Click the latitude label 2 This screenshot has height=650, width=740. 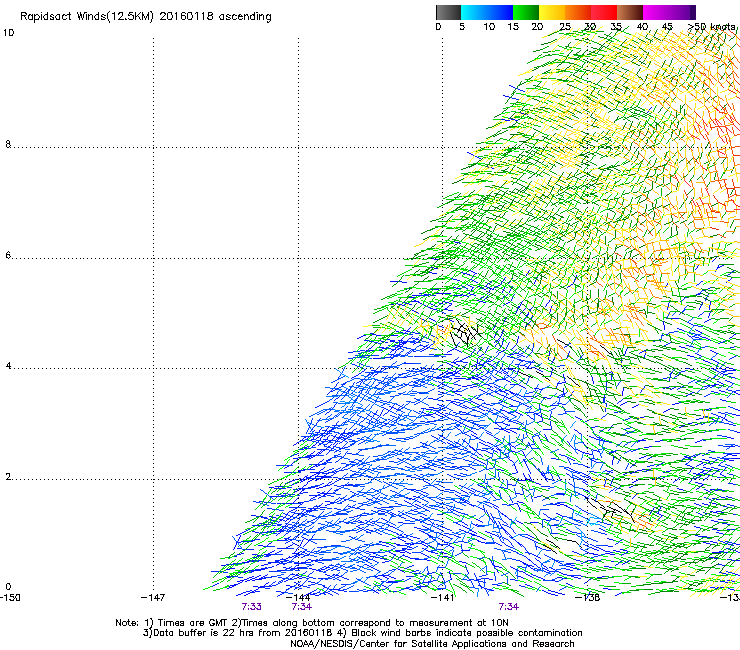coord(8,477)
